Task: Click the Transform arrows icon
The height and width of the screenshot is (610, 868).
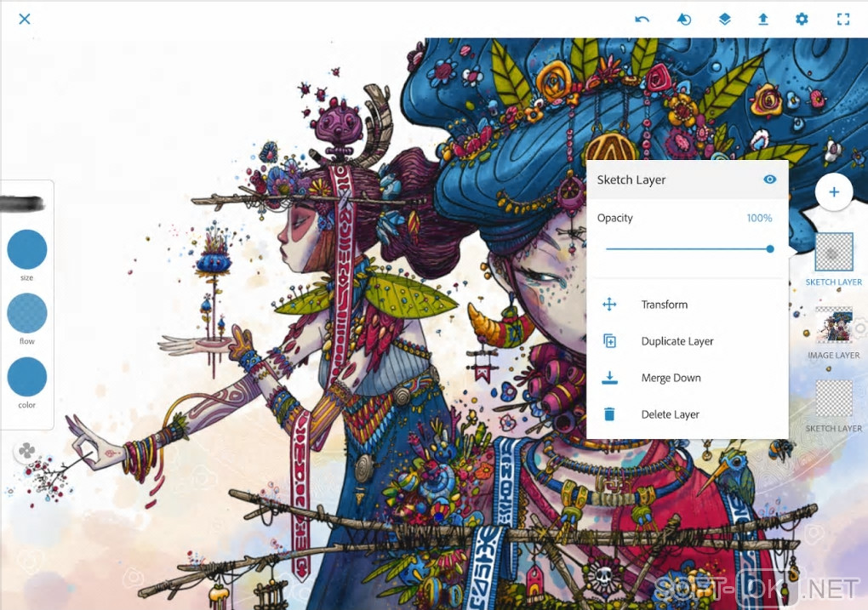Action: [x=609, y=305]
